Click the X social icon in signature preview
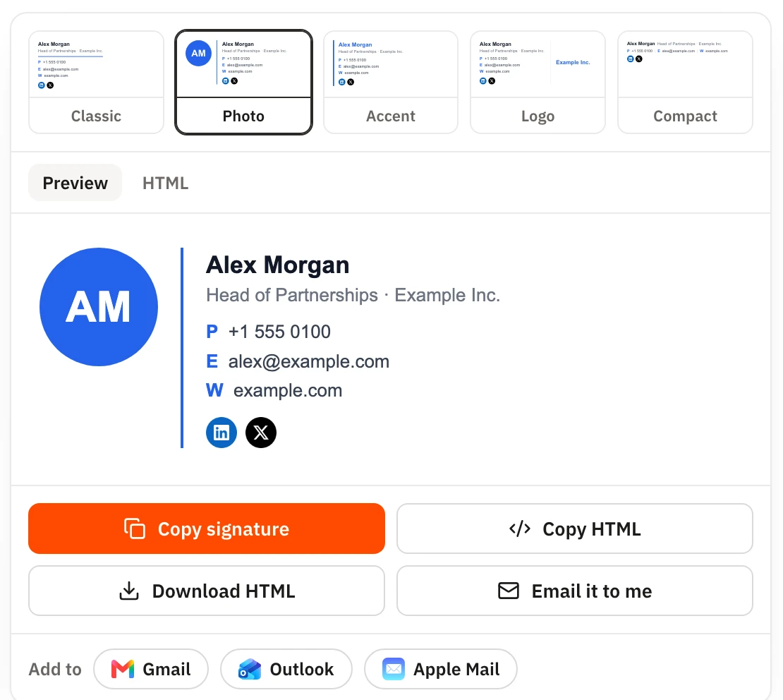Viewport: 783px width, 700px height. point(261,433)
